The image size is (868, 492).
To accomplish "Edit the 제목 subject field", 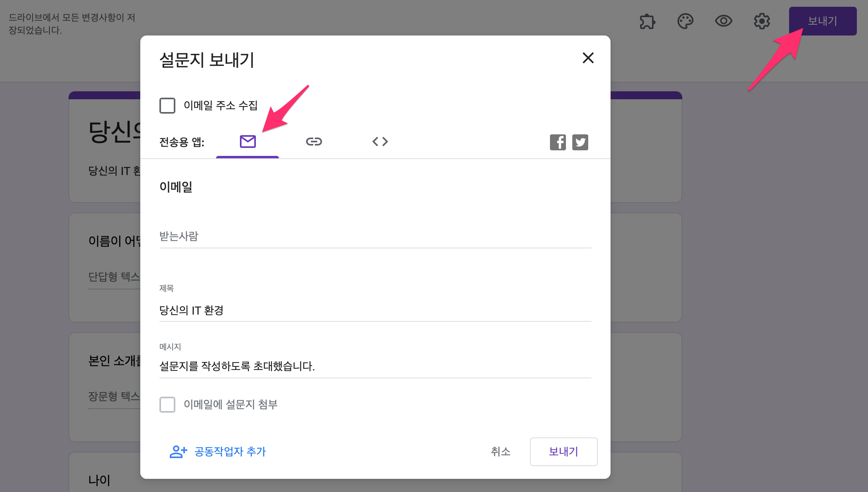I will (375, 310).
